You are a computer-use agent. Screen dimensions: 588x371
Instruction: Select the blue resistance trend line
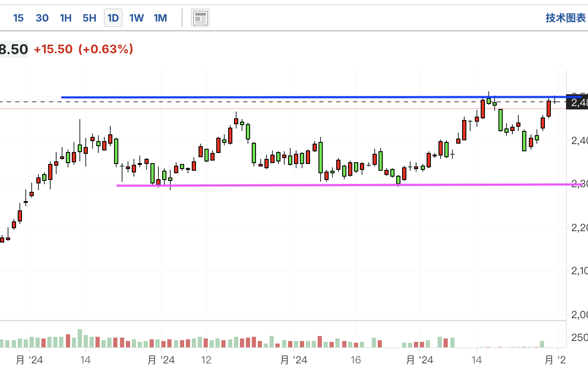click(321, 97)
